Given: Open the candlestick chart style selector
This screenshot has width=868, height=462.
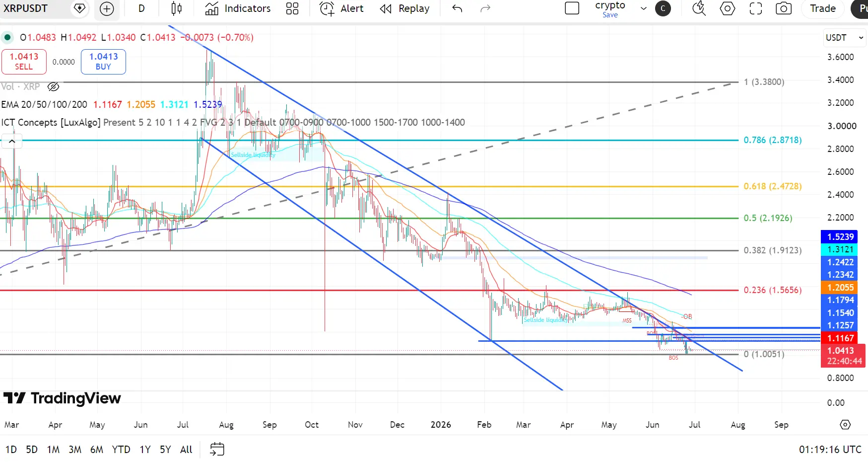Looking at the screenshot, I should click(x=176, y=8).
